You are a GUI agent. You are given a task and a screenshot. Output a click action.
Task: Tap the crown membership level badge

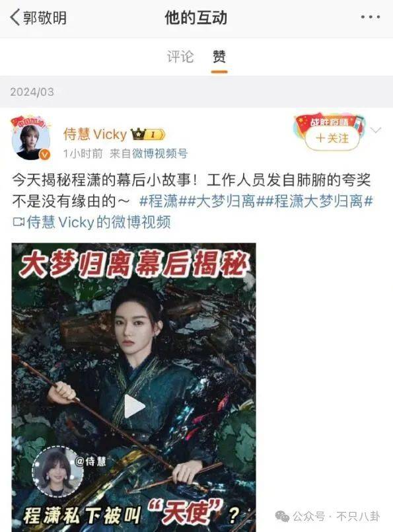coord(149,135)
